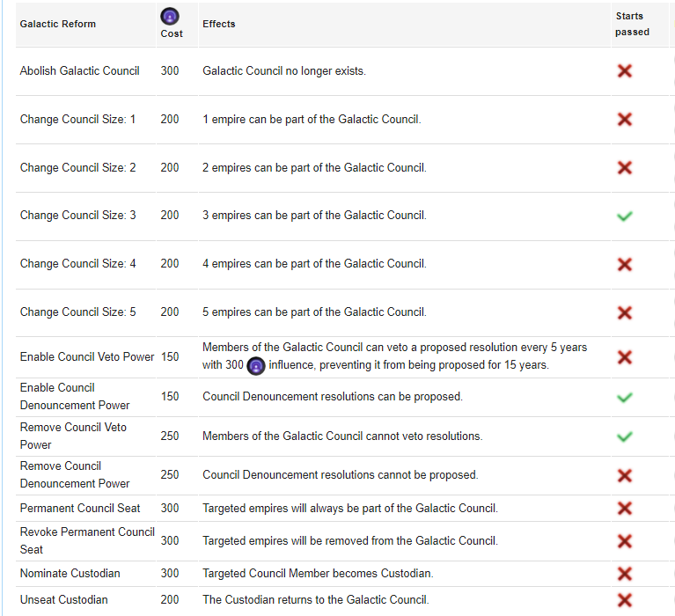Click the Starts passed column header
Image resolution: width=675 pixels, height=616 pixels.
point(633,24)
